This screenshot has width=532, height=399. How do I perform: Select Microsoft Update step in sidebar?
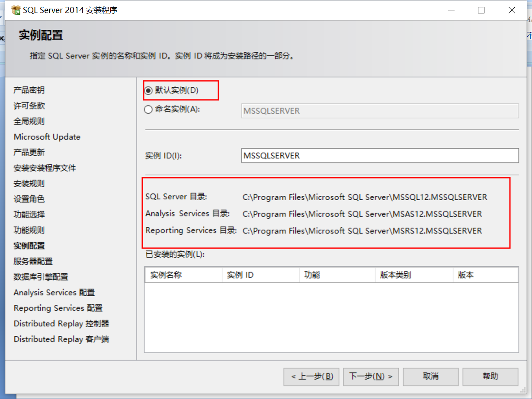point(47,137)
